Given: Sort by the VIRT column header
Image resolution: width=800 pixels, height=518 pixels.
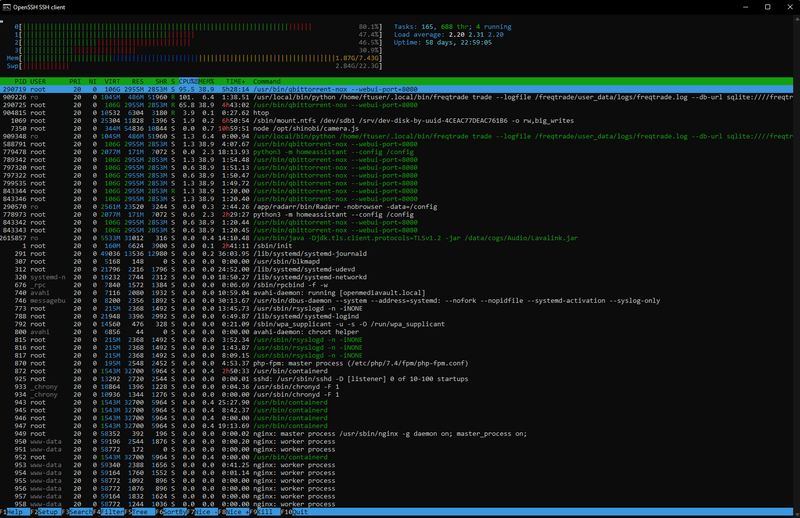Looking at the screenshot, I should (112, 82).
